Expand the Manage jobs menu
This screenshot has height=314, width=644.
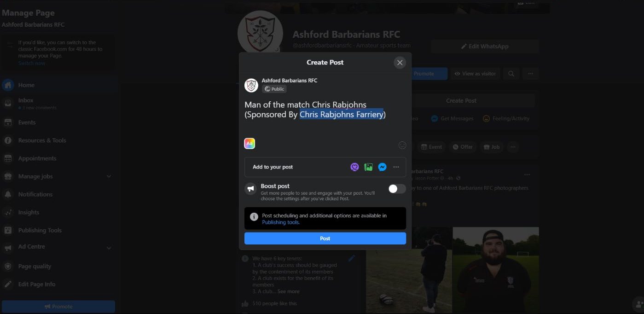109,176
